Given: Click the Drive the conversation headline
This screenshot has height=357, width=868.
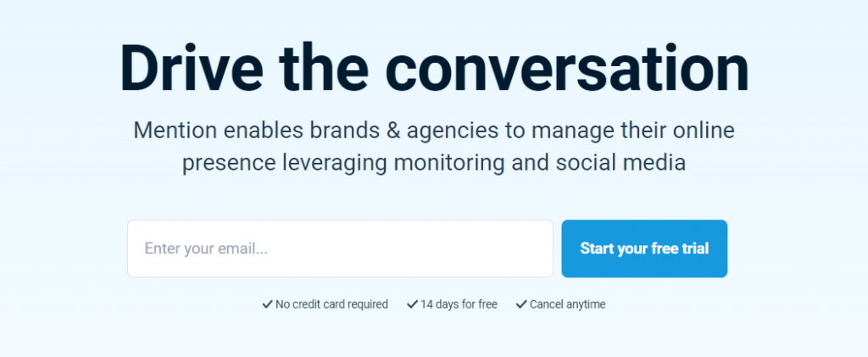Looking at the screenshot, I should (434, 68).
